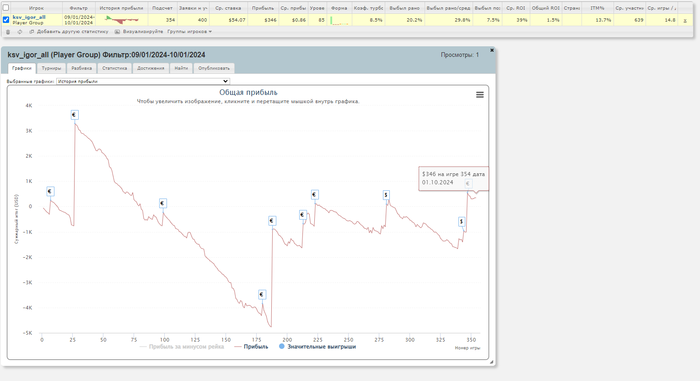Expand the 'Группы игроков' dropdown

(190, 32)
